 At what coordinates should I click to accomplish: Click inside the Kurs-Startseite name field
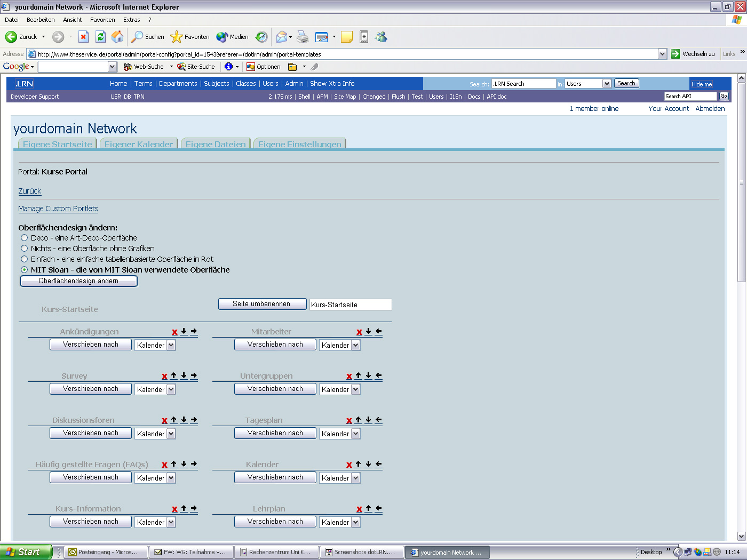tap(351, 304)
